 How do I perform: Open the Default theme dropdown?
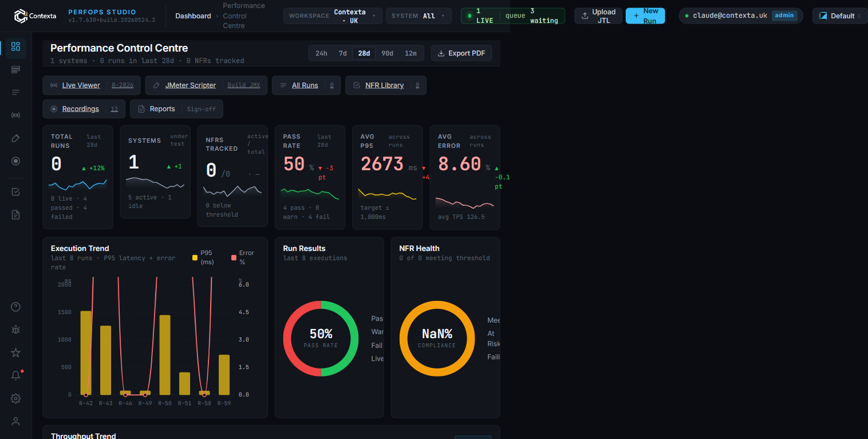[x=840, y=16]
